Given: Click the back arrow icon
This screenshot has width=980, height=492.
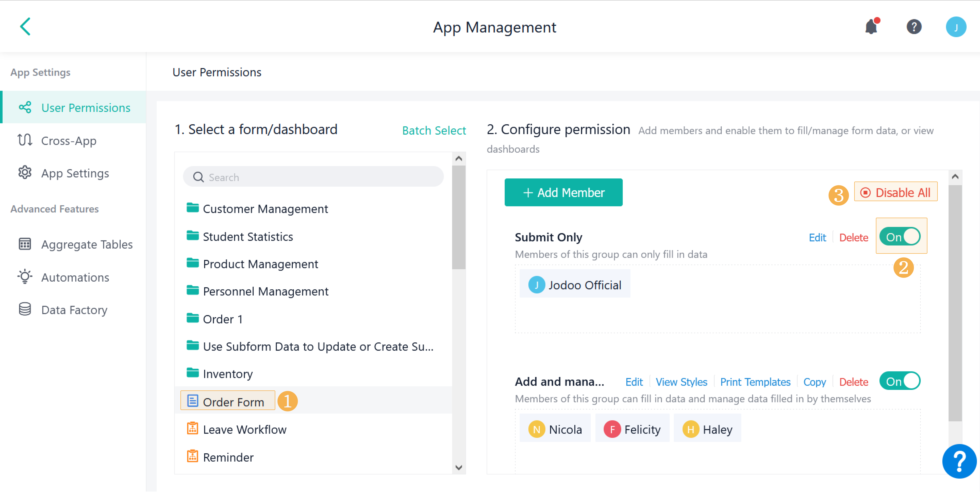Looking at the screenshot, I should tap(25, 27).
